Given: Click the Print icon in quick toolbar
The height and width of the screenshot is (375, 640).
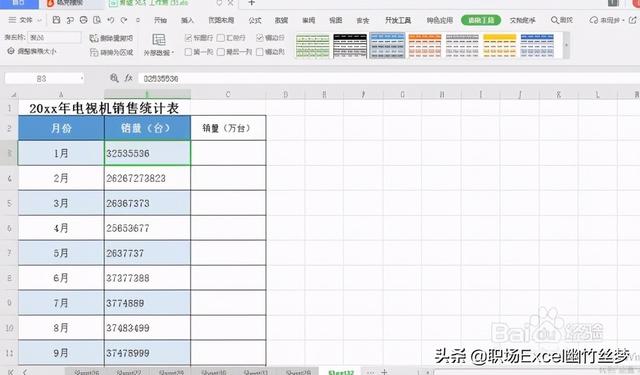Looking at the screenshot, I should click(x=84, y=20).
